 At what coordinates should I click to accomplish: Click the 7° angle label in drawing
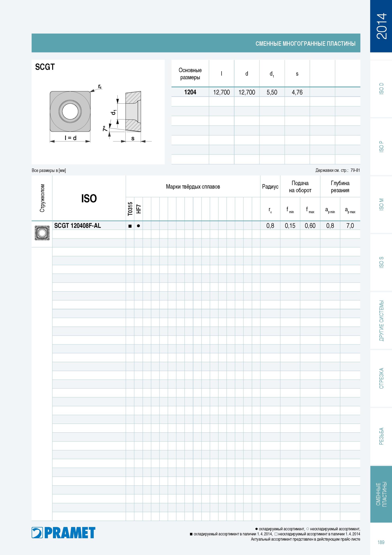105,128
